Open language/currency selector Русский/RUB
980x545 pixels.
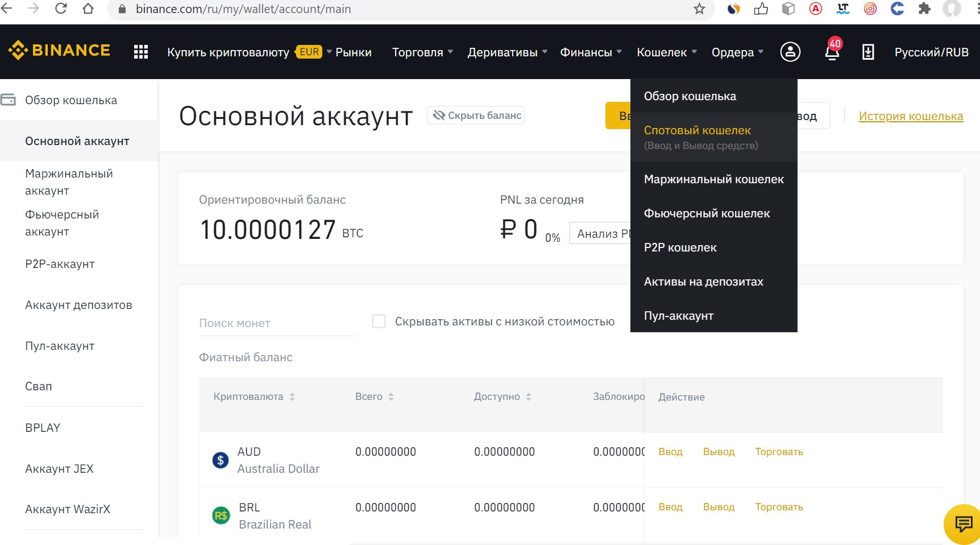(931, 52)
